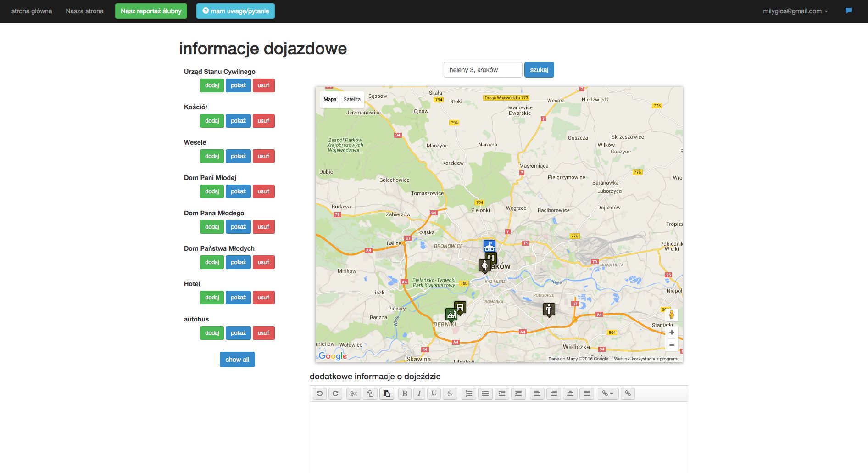The height and width of the screenshot is (473, 868).
Task: Remove Kościół location
Action: click(264, 121)
